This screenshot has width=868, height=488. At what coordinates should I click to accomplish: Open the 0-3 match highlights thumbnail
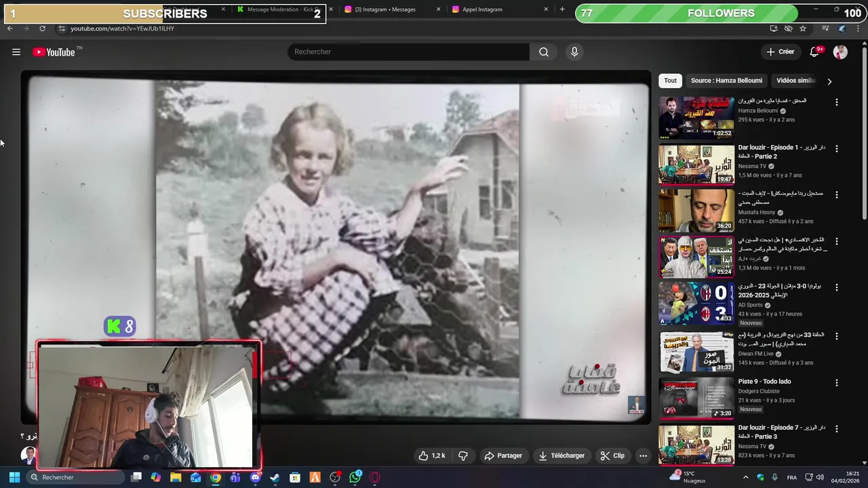696,303
